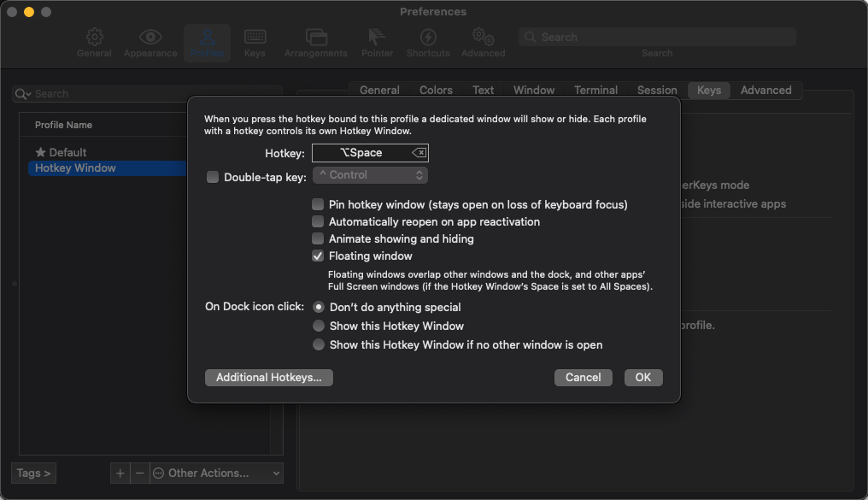Enable the Double-tap key checkbox

pyautogui.click(x=213, y=178)
